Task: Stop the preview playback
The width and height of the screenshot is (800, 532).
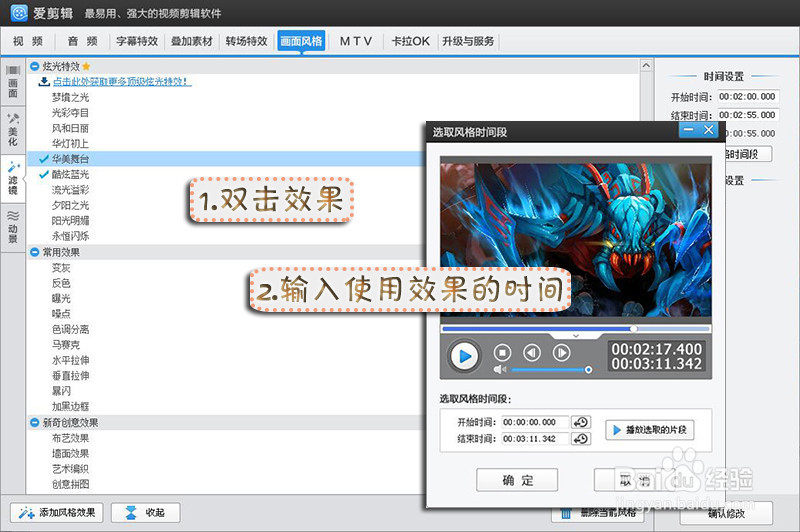Action: pos(502,352)
